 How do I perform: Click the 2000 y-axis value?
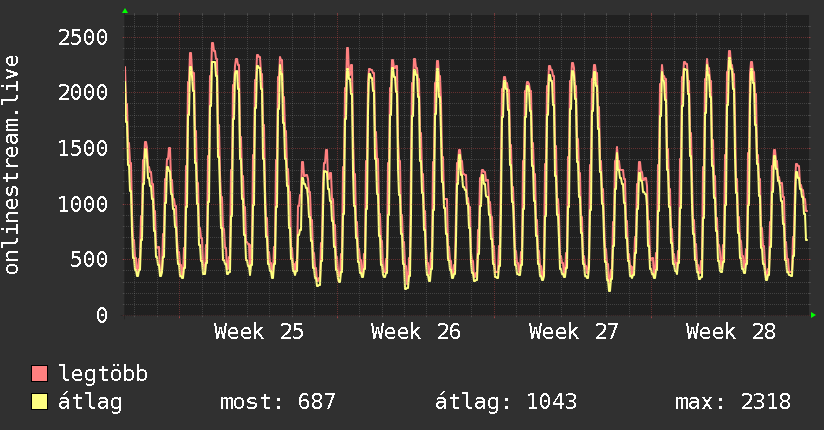pos(83,93)
